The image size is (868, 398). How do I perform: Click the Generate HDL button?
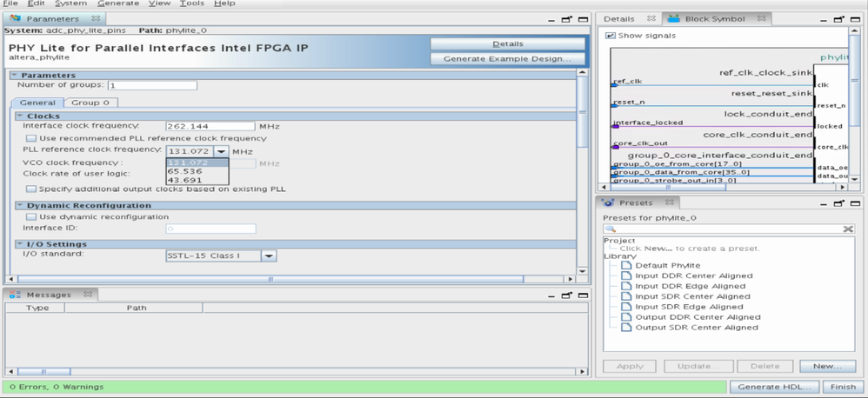click(x=774, y=387)
